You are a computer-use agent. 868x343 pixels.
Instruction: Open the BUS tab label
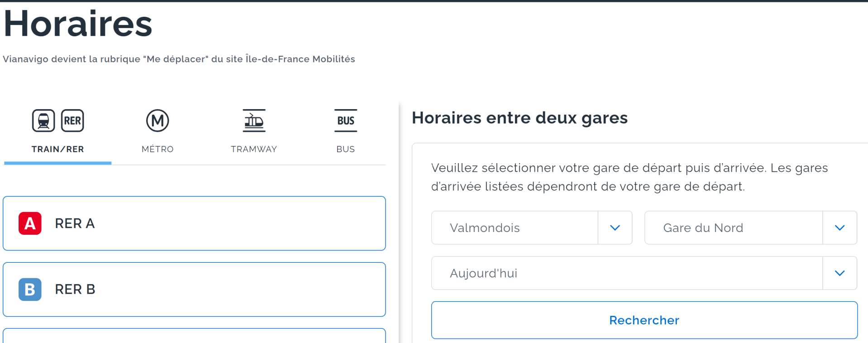pos(346,149)
